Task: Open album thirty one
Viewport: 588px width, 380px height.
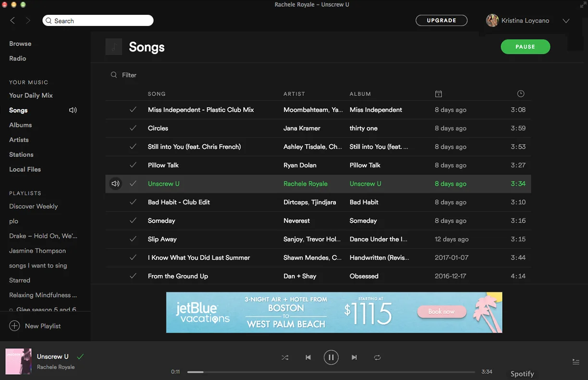Action: (x=364, y=129)
